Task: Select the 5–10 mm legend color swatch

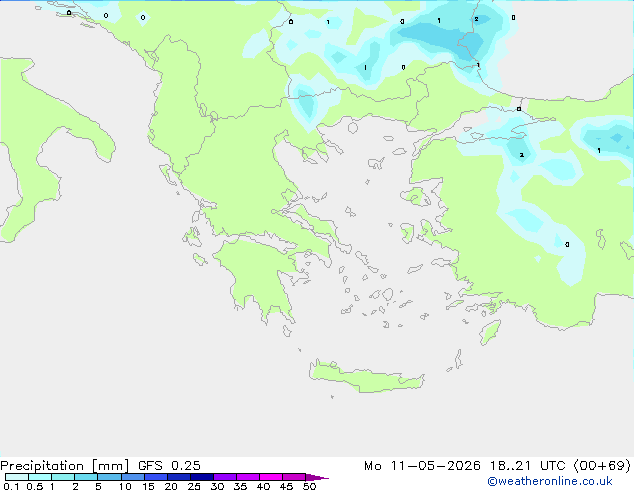Action: [x=109, y=477]
